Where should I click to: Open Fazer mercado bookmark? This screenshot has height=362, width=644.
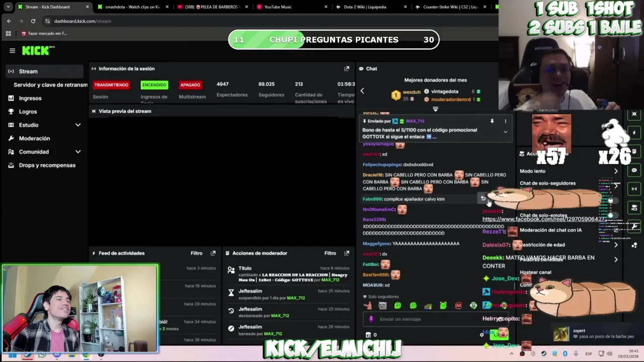pyautogui.click(x=44, y=33)
